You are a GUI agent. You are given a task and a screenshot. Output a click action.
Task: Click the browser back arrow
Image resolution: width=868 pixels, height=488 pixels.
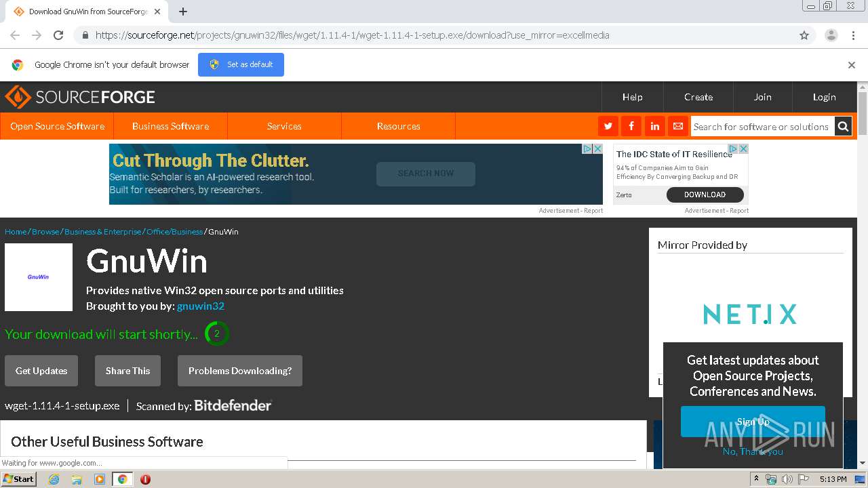[x=15, y=35]
